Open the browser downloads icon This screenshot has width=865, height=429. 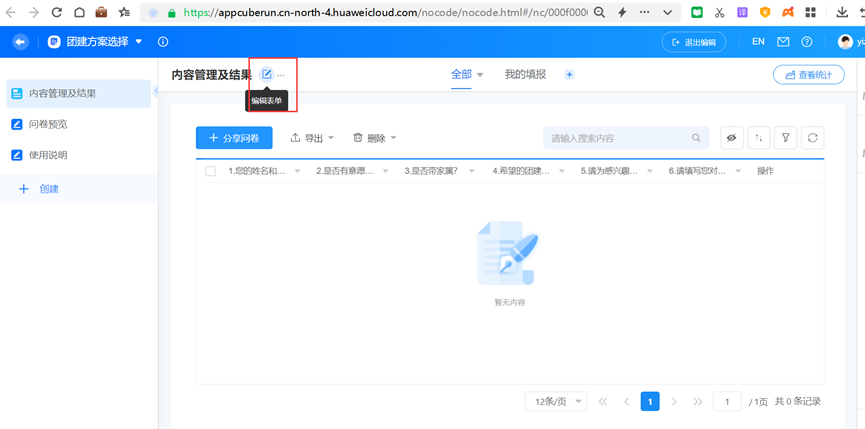[842, 12]
